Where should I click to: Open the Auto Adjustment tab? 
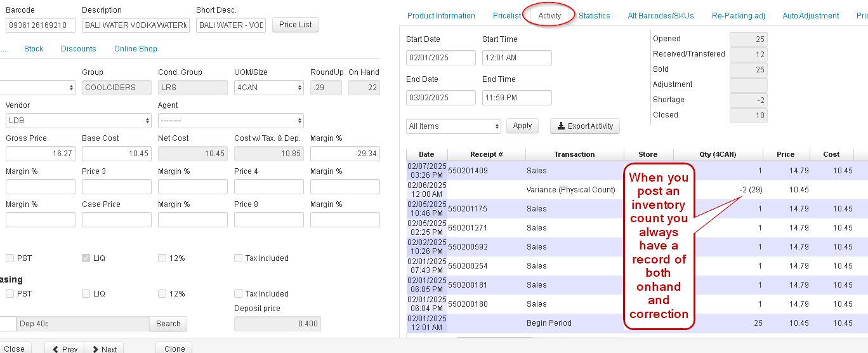tap(811, 16)
